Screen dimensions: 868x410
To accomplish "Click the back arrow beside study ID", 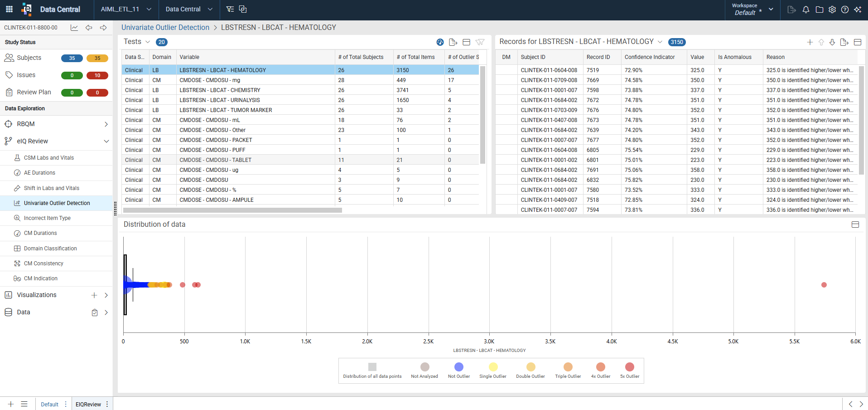I will coord(89,28).
